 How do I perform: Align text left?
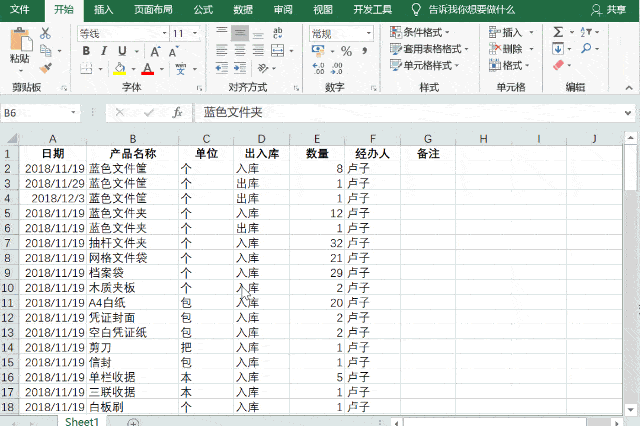click(x=222, y=51)
